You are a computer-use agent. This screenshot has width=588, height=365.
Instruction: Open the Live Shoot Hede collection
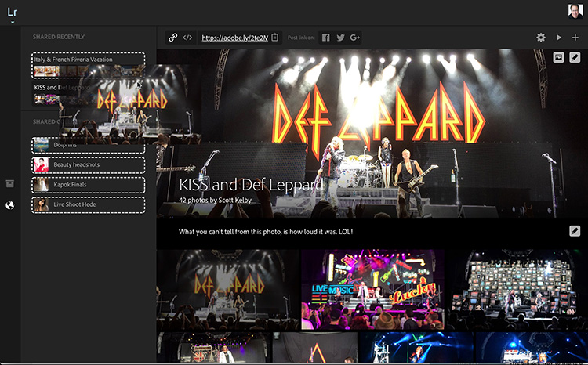[x=88, y=205]
